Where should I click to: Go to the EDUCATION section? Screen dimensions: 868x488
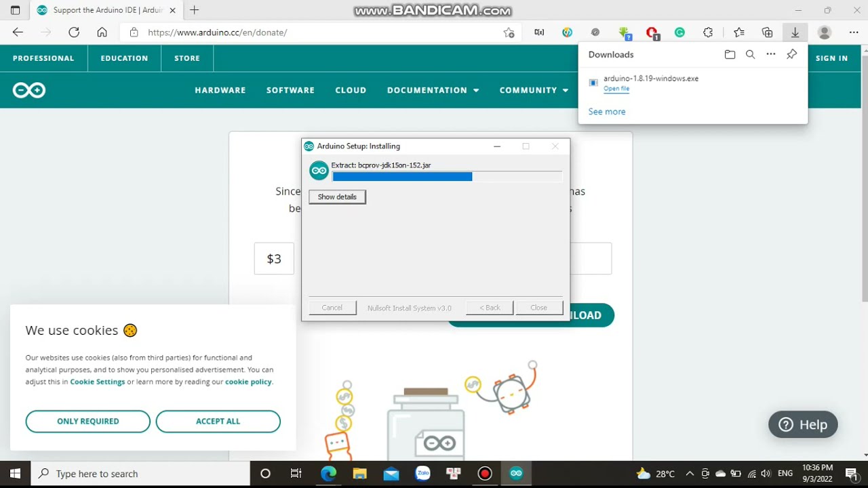124,58
